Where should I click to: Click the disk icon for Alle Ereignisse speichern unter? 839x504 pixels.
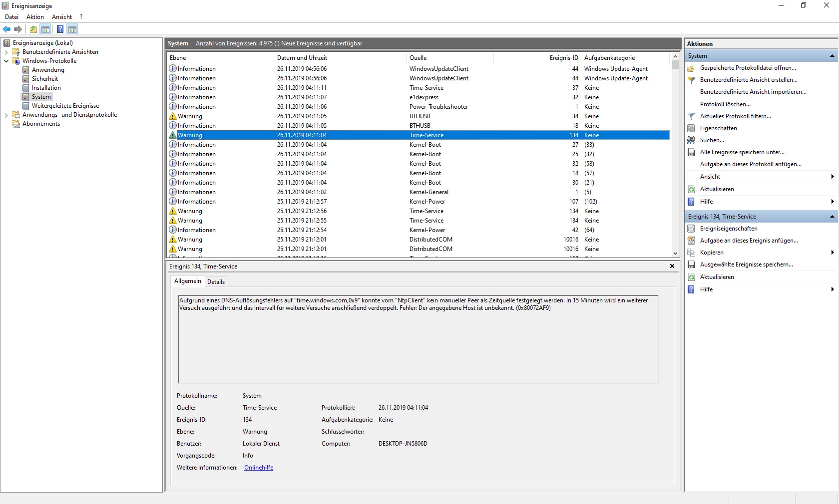click(x=691, y=152)
